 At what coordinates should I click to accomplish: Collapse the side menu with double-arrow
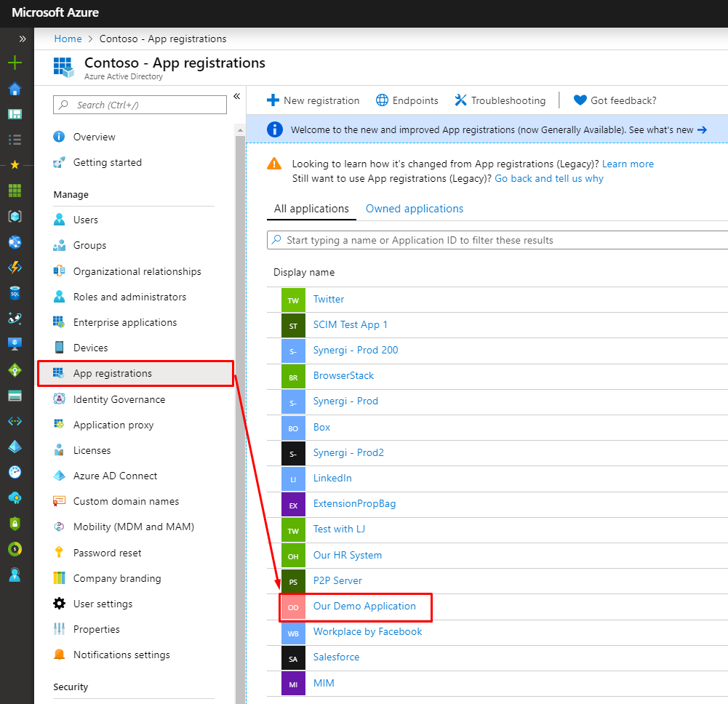pyautogui.click(x=236, y=96)
